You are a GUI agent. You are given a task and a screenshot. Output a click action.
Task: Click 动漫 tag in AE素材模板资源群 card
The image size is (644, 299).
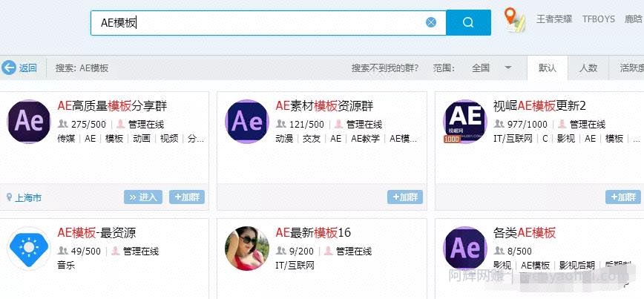coord(284,139)
